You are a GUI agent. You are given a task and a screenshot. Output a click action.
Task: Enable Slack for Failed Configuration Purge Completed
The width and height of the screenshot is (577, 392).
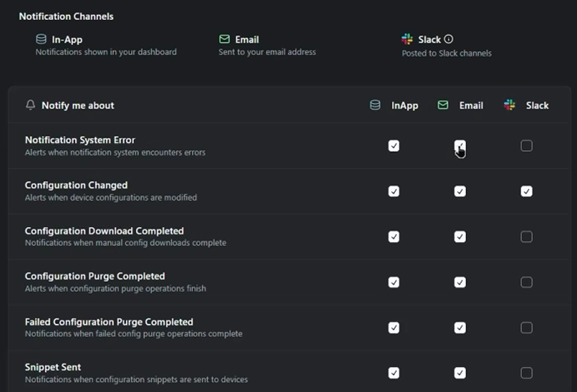pyautogui.click(x=526, y=328)
